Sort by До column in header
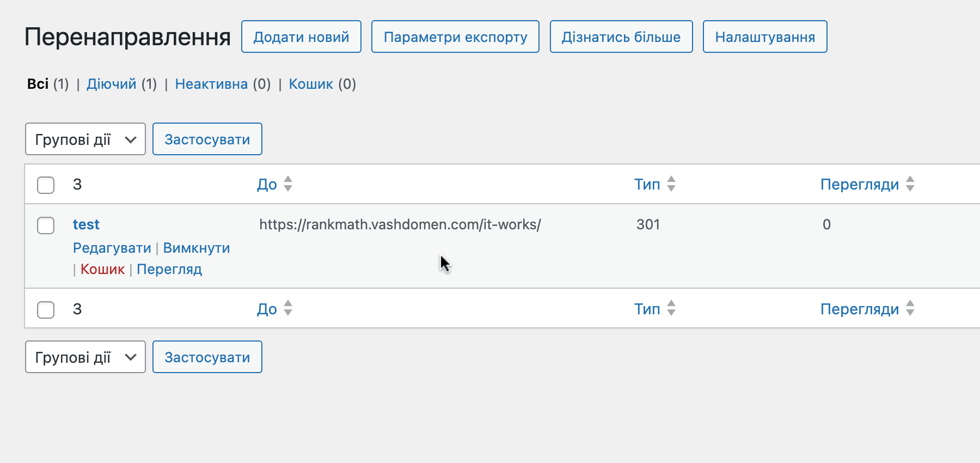Image resolution: width=980 pixels, height=463 pixels. pos(267,184)
